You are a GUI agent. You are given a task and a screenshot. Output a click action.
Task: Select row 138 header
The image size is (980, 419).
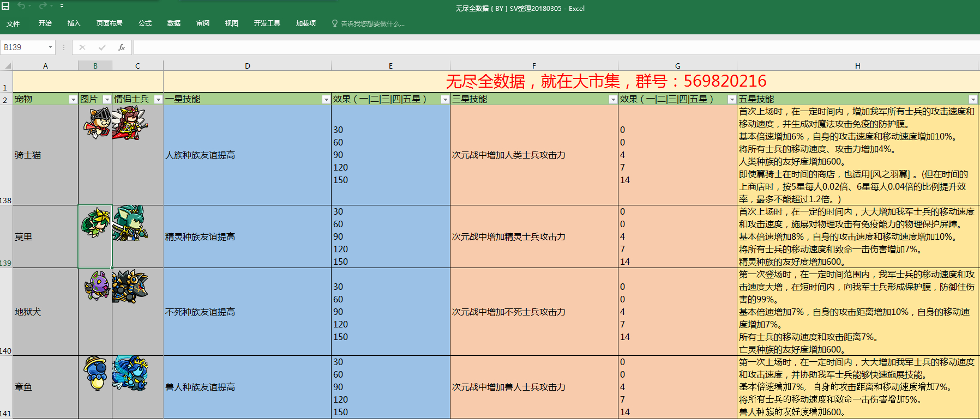6,155
